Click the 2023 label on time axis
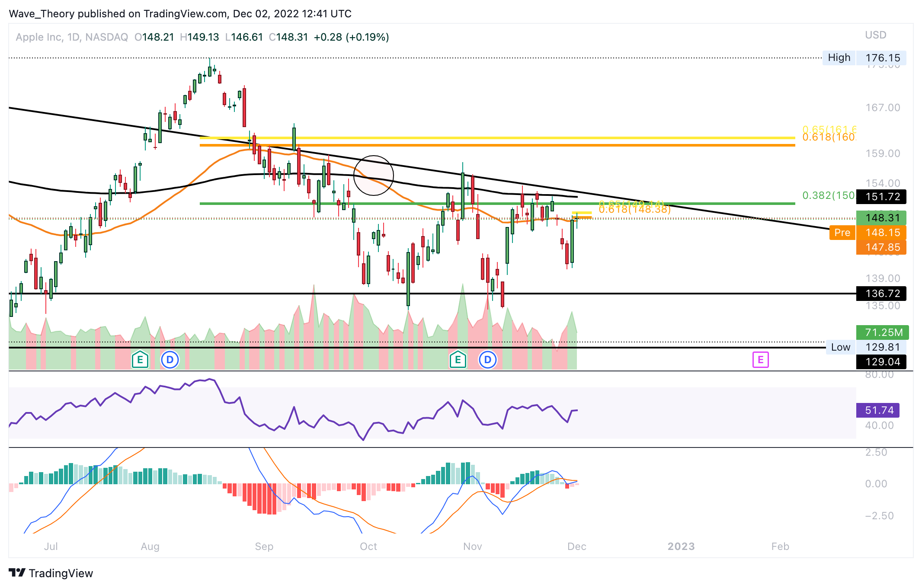Viewport: 922px width, 588px height. 681,546
